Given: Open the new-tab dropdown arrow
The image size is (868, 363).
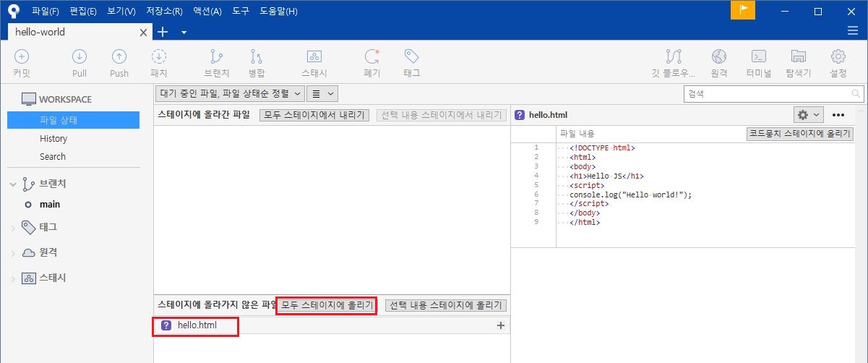Looking at the screenshot, I should click(x=184, y=32).
